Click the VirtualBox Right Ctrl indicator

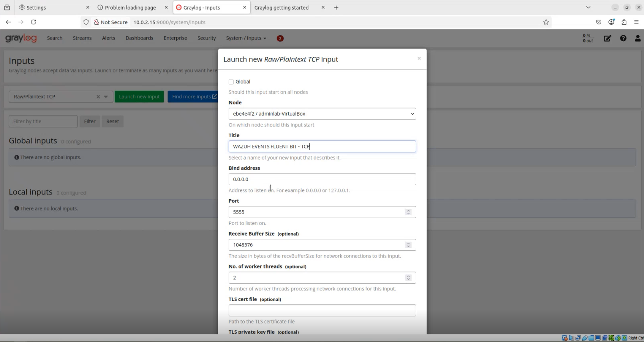click(636, 338)
